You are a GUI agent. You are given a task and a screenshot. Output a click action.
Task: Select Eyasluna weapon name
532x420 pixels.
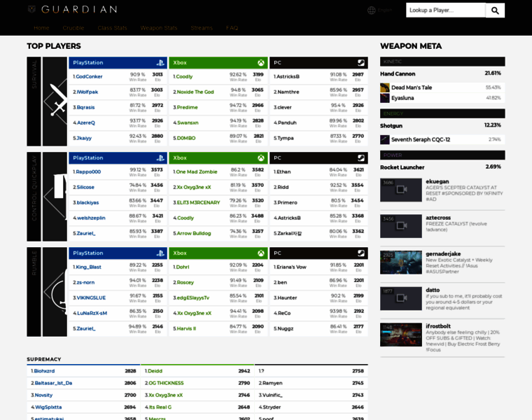click(402, 98)
